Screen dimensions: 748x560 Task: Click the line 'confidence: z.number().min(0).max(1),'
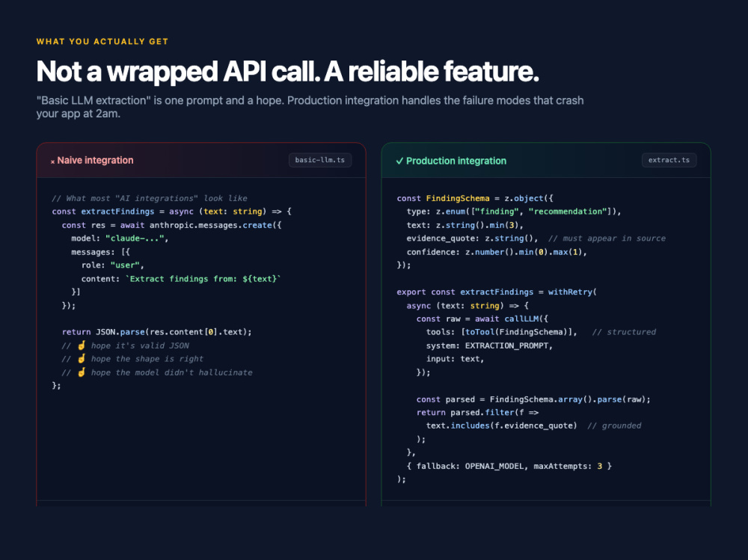497,252
